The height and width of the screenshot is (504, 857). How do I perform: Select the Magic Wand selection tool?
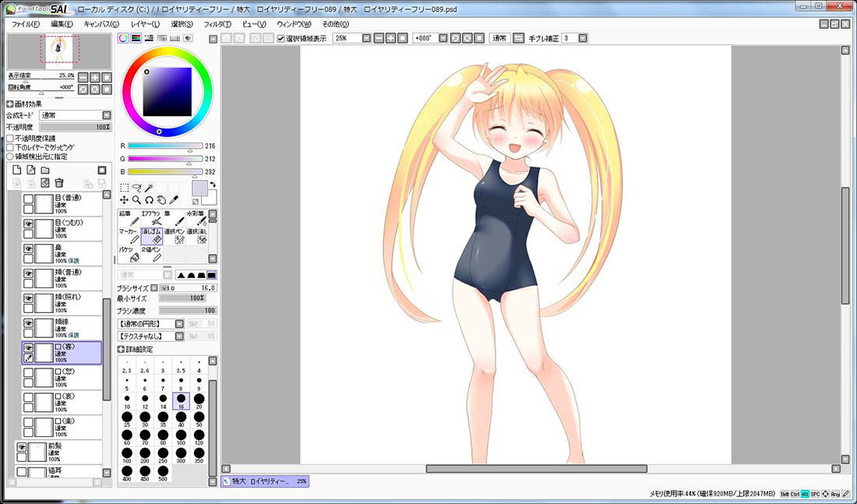point(150,188)
